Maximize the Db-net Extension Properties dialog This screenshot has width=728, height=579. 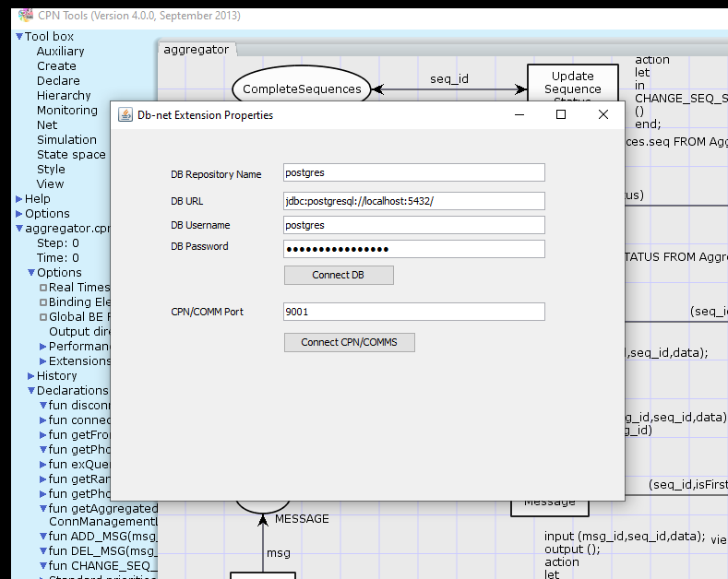561,114
